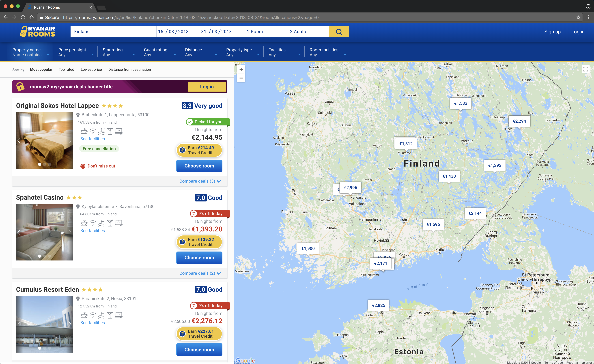Choose room at Cumulus Resort Eden
594x364 pixels.
click(199, 350)
